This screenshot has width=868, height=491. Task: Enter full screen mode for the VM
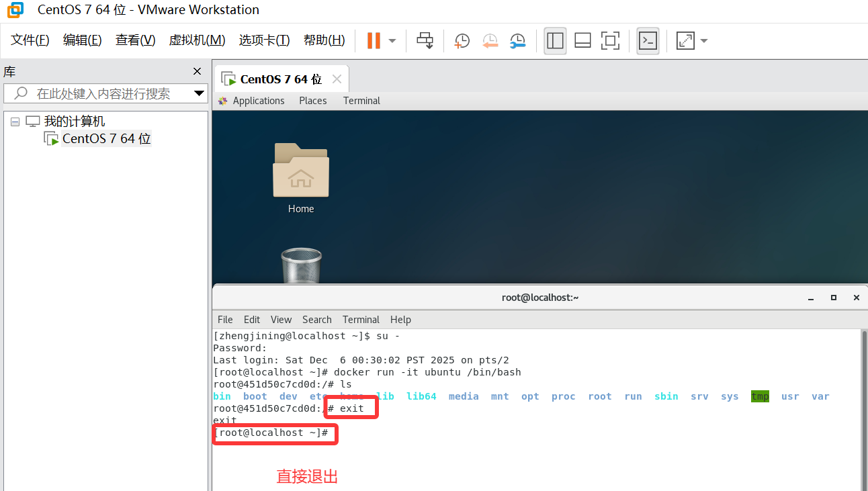point(610,41)
